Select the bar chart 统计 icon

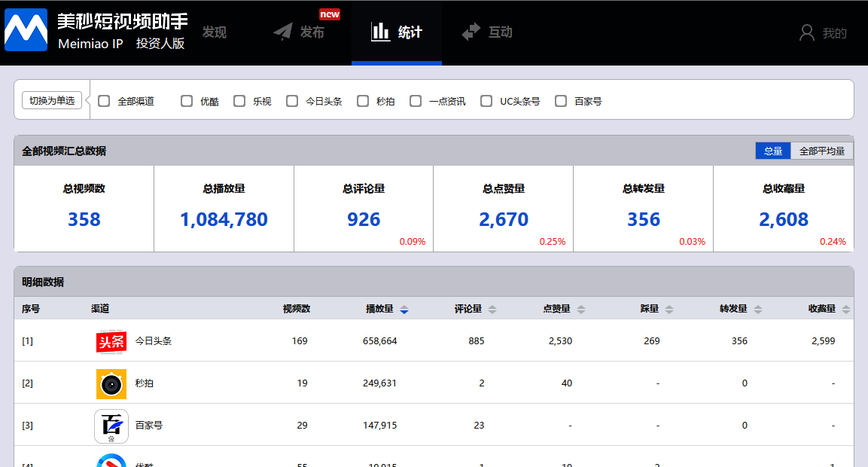click(380, 32)
